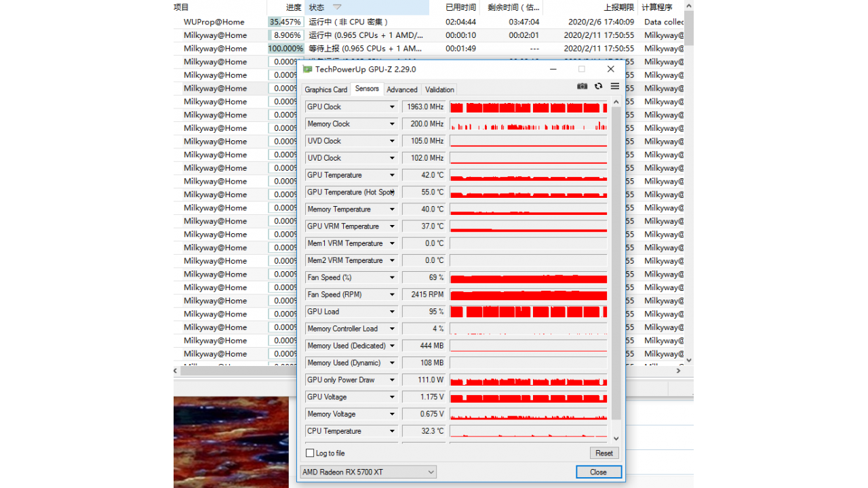Click the GPU Load history graph
The image size is (868, 488).
point(528,312)
